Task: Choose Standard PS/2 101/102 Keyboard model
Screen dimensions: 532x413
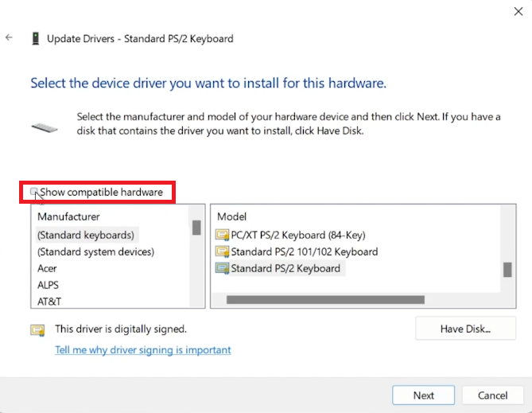Action: pos(304,251)
